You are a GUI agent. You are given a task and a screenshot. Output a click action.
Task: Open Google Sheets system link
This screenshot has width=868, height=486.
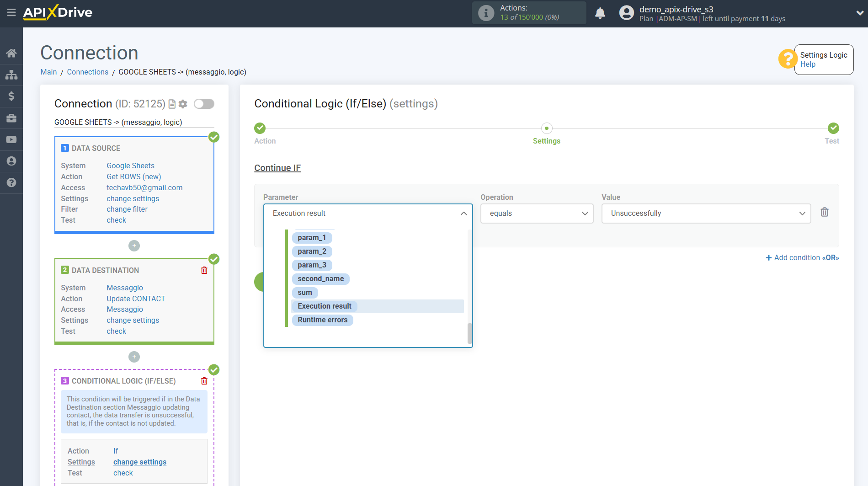pyautogui.click(x=130, y=166)
